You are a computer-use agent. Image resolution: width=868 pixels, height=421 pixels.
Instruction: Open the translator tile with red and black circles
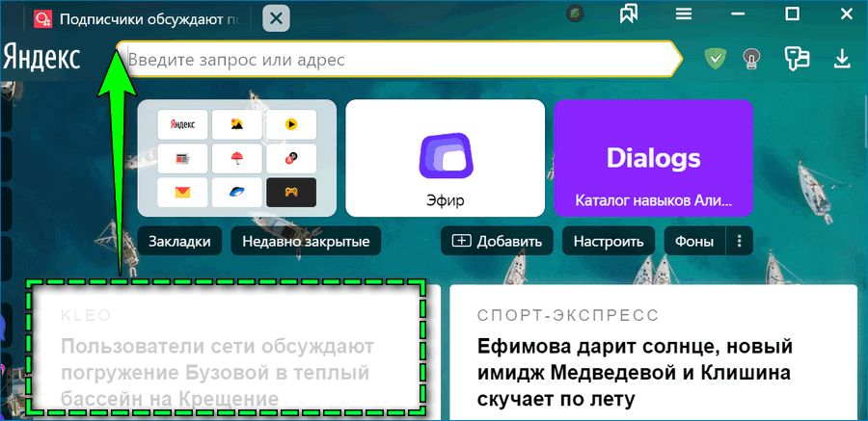pyautogui.click(x=291, y=159)
